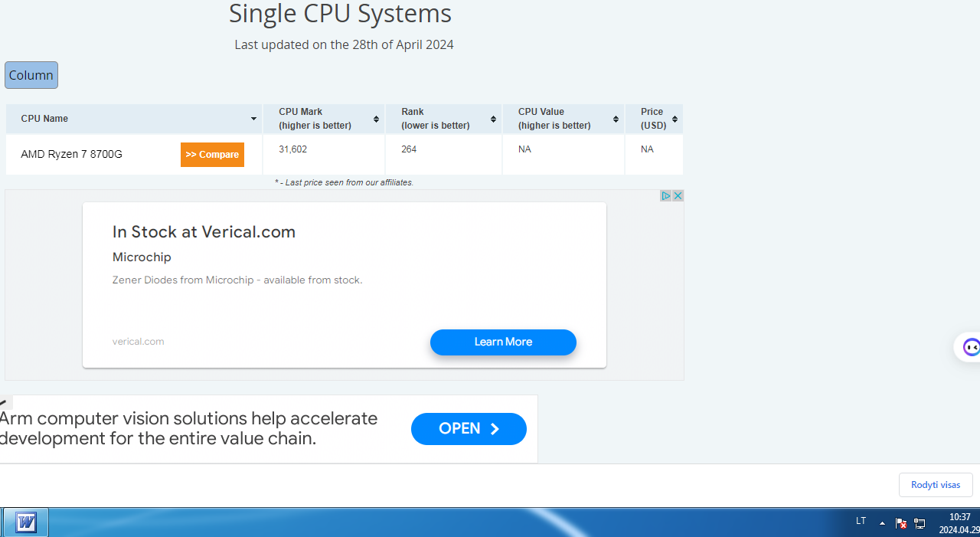Click the Column button
The width and height of the screenshot is (980, 537).
pos(31,75)
